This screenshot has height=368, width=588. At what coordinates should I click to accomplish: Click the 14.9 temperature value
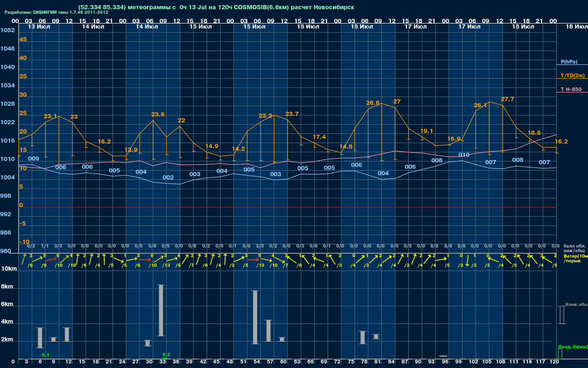pos(211,146)
